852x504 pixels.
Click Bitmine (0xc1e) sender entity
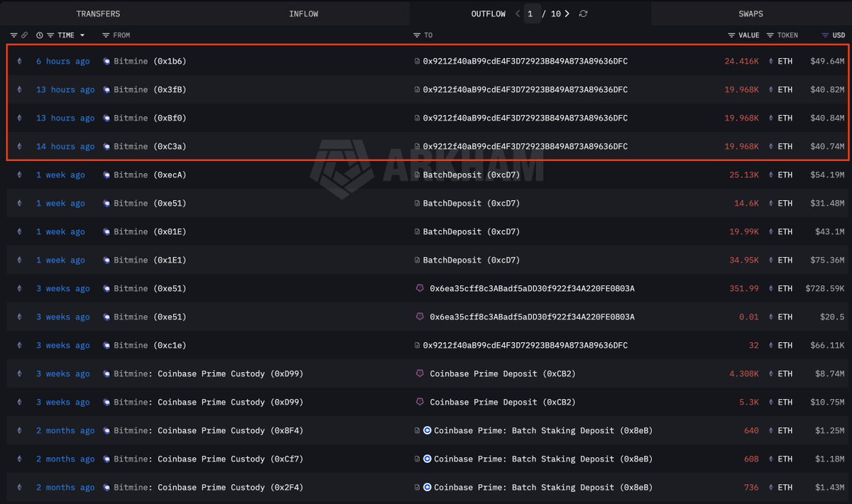coord(150,345)
